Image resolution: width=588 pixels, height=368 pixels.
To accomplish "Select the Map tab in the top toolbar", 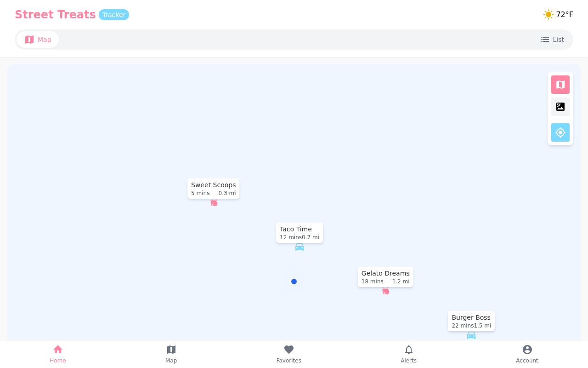I will 37,40.
